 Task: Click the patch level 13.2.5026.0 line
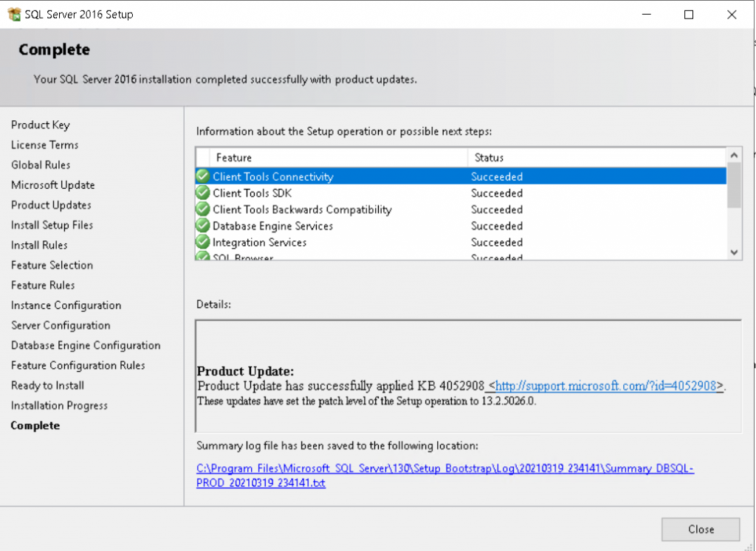point(366,401)
